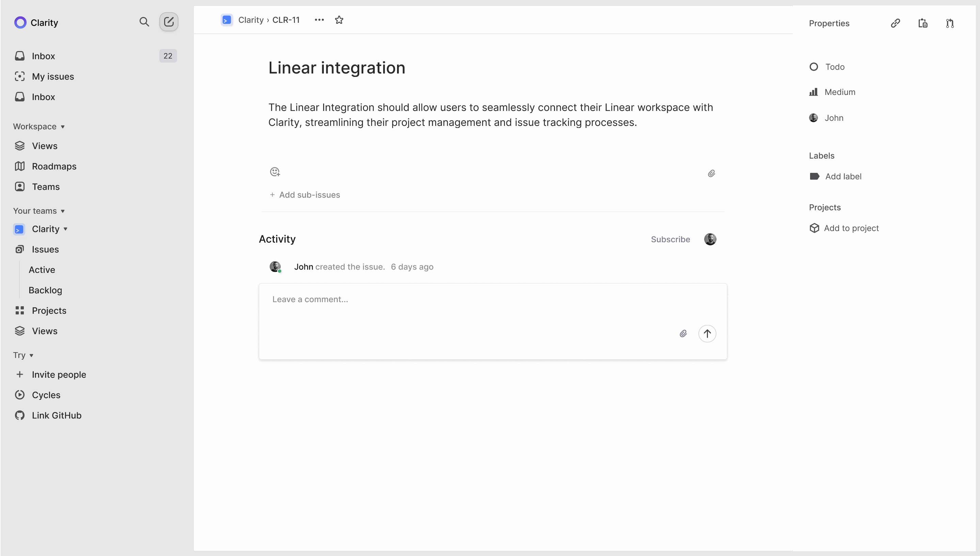Open Inbox with 22 badge

(x=96, y=56)
